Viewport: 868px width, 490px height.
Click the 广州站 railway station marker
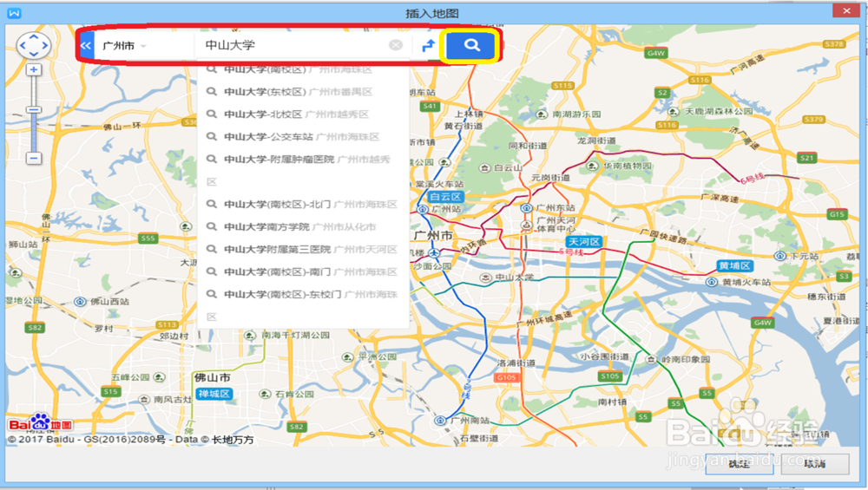423,209
